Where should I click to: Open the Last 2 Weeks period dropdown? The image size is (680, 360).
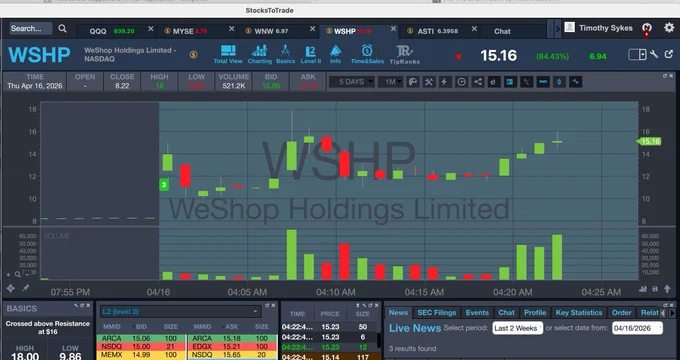(x=517, y=328)
